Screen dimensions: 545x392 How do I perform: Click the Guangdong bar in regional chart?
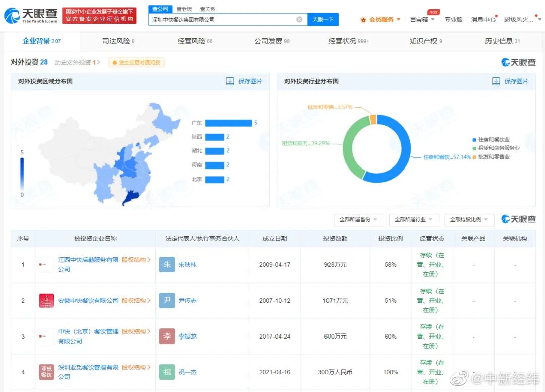click(228, 123)
